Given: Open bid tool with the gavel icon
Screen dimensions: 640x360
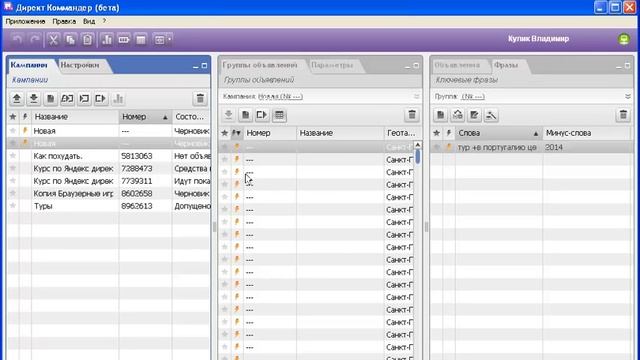Looking at the screenshot, I should click(x=491, y=115).
